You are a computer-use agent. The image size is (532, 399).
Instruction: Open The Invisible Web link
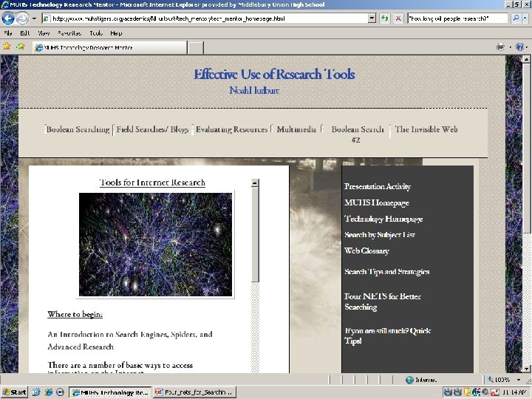tap(426, 129)
